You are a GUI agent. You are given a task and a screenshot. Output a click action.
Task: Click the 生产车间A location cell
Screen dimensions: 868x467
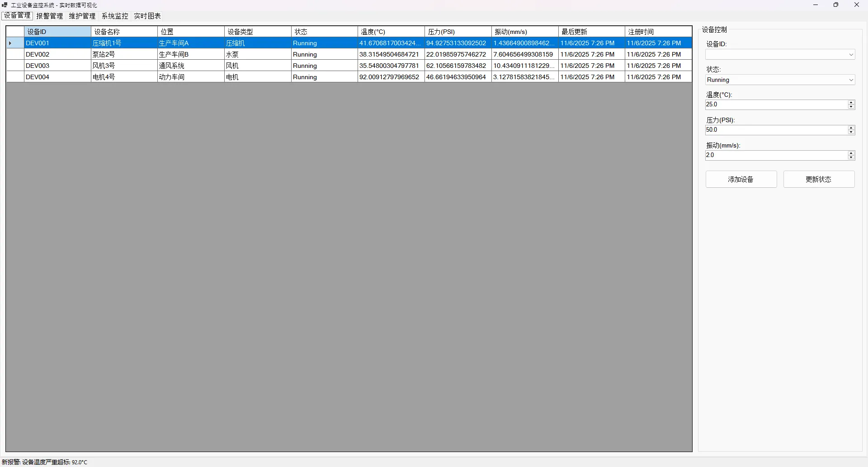[x=191, y=43]
